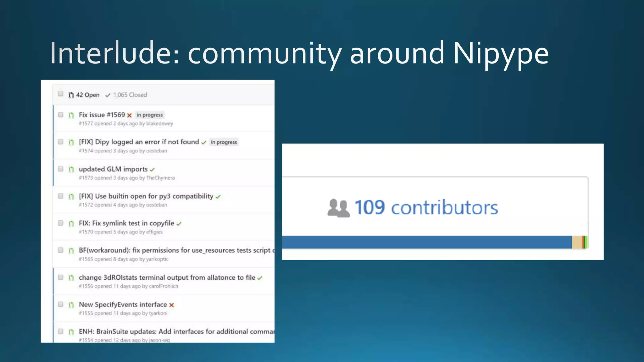Viewport: 644px width, 362px height.
Task: Click the contributors people icon
Action: tap(338, 208)
